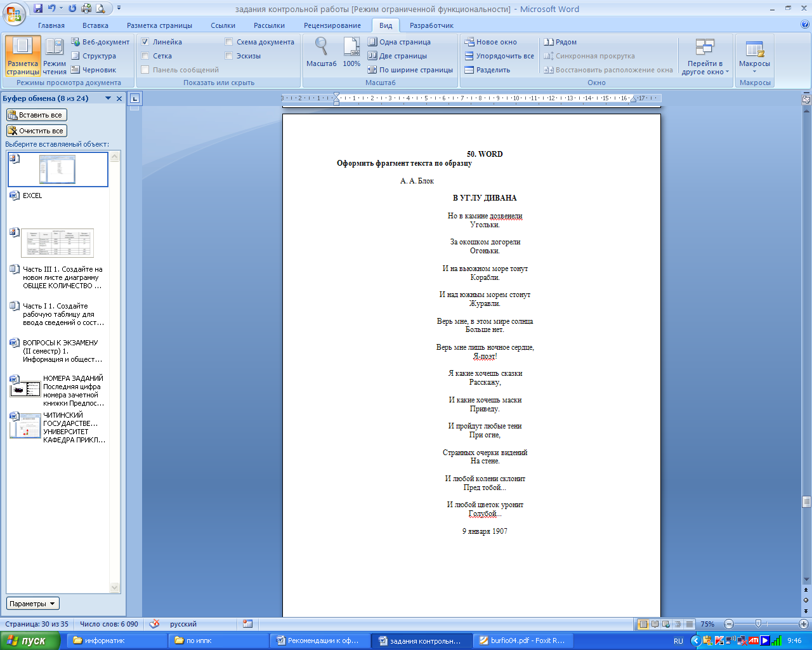Select НОМЕРА ЗАДАНИЙ clipboard item
The image size is (812, 650).
coord(58,390)
